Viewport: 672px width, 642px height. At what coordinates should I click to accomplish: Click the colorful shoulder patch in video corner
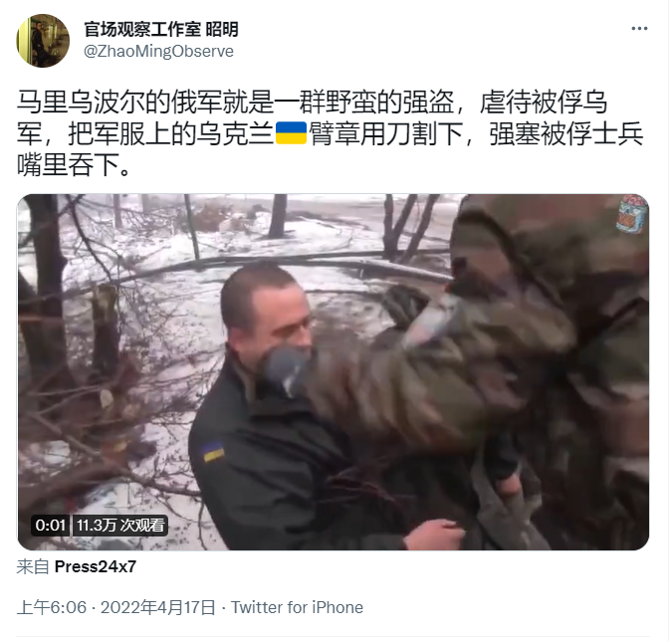tap(632, 214)
